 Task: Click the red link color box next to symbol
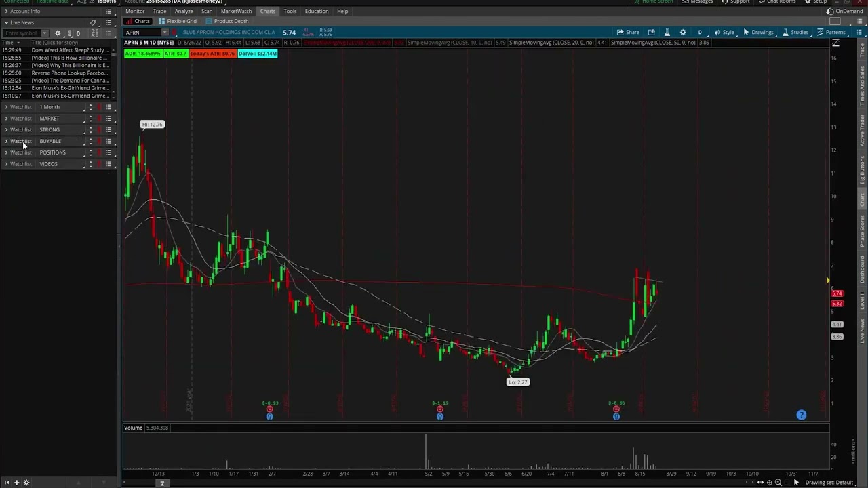coord(175,33)
